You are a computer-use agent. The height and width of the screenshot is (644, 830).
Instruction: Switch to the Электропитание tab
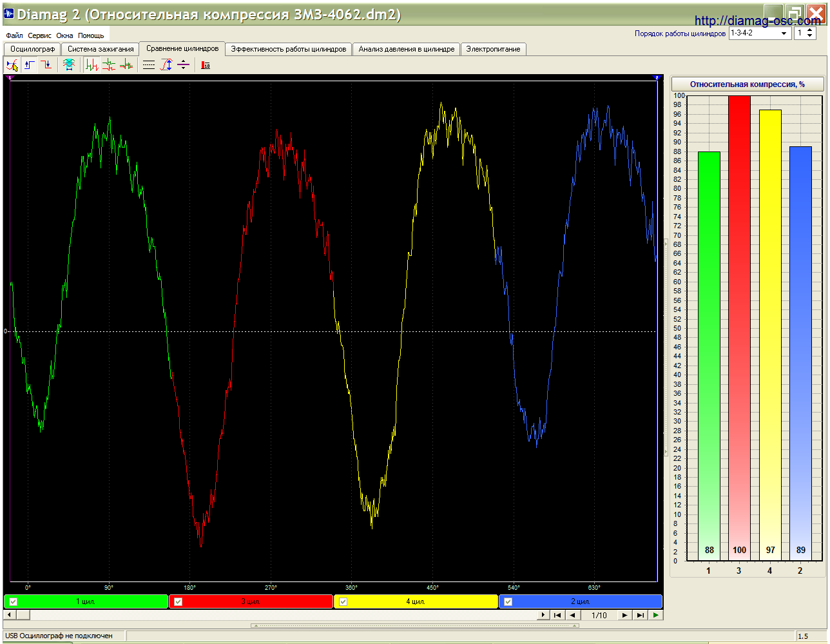click(494, 49)
